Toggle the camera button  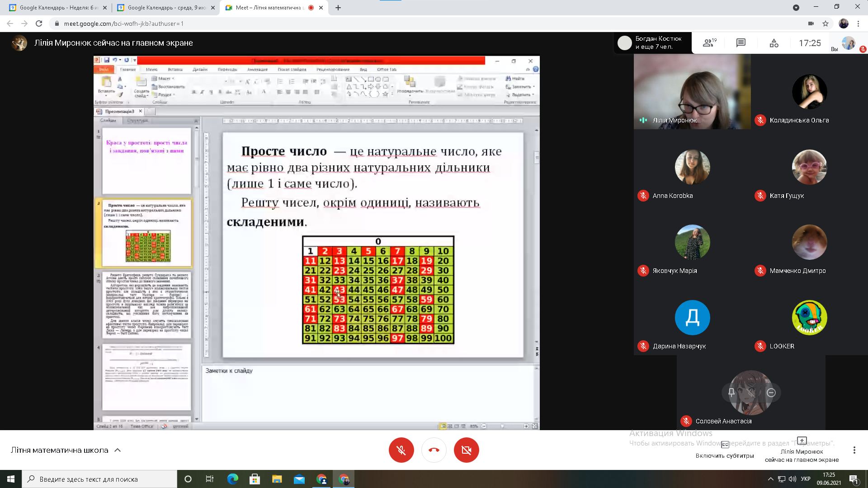click(x=466, y=450)
